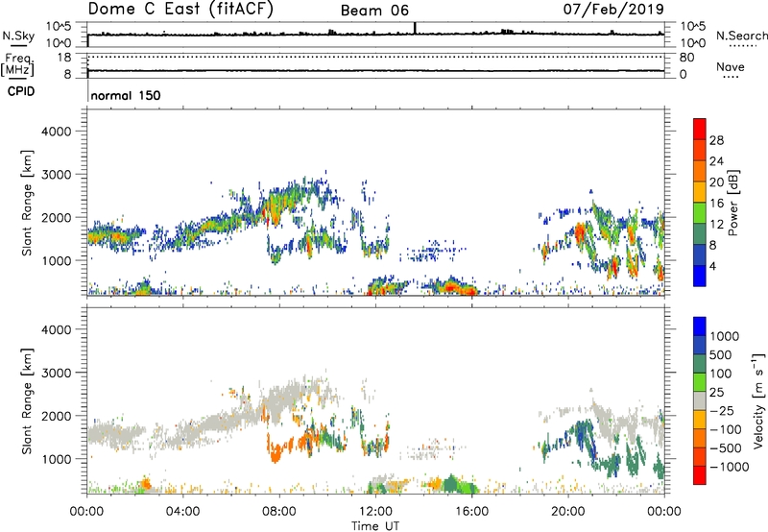The height and width of the screenshot is (532, 768).
Task: Click the "12:00" time tick label
Action: coord(375,512)
